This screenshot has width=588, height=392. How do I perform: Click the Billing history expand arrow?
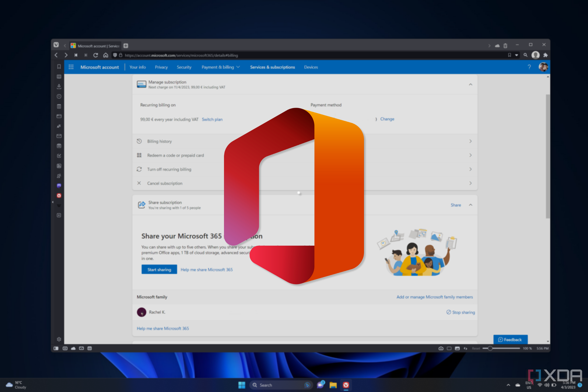pos(470,141)
